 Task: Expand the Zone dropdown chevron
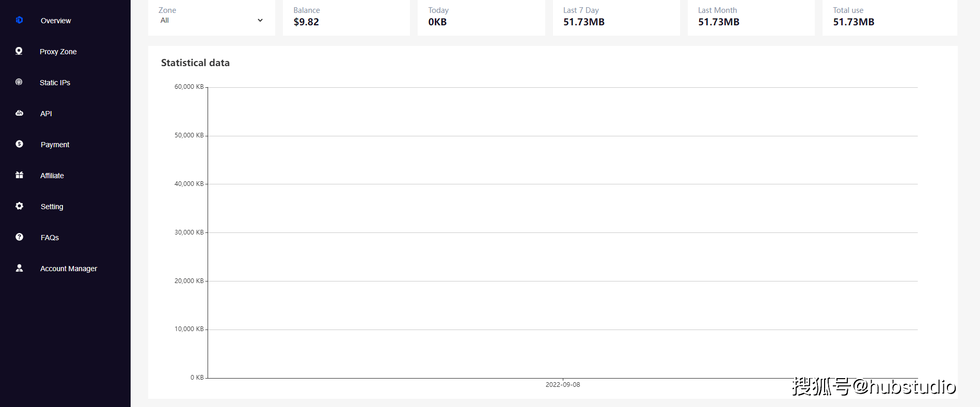coord(260,21)
